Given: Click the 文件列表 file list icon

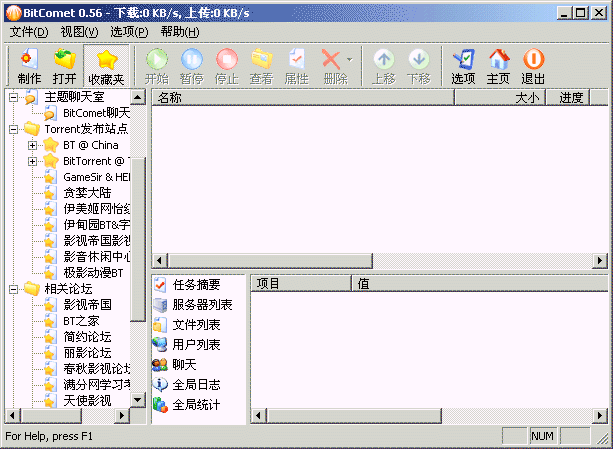Looking at the screenshot, I should (x=160, y=325).
